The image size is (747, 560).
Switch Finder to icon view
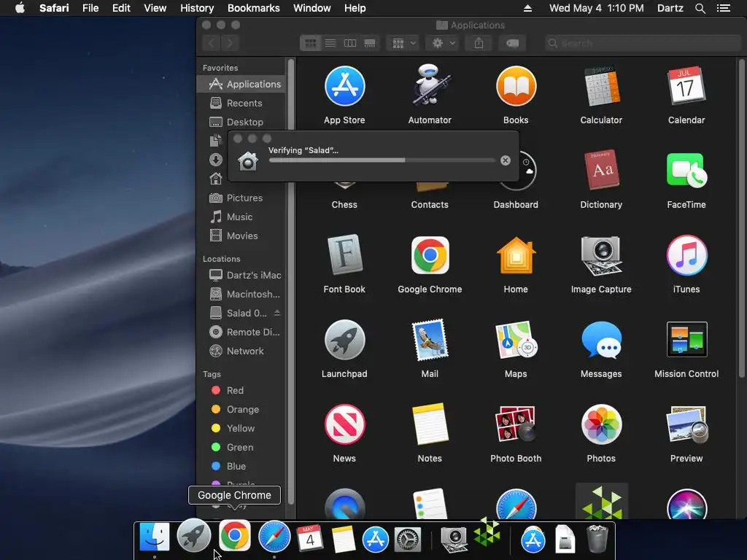pos(310,43)
